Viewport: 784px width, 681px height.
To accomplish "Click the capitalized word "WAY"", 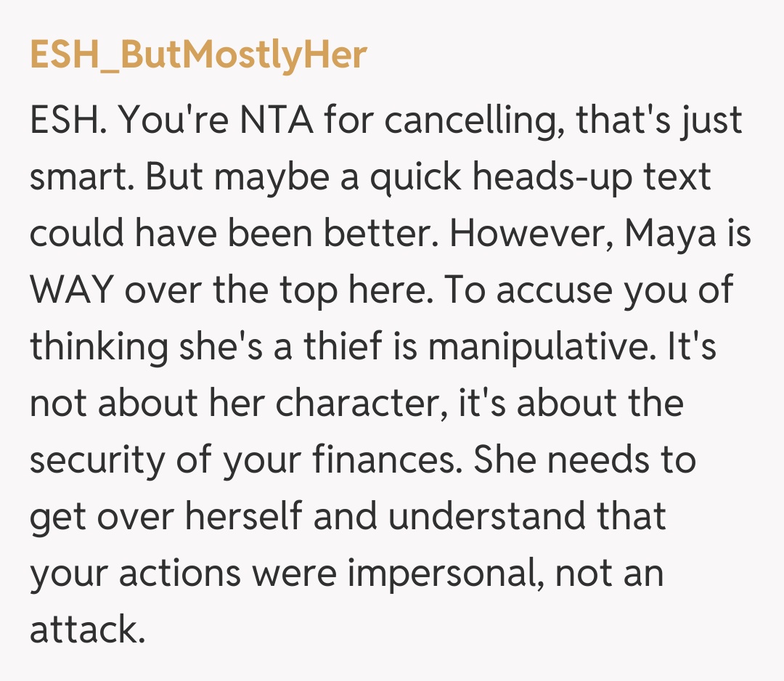I will pos(72,291).
